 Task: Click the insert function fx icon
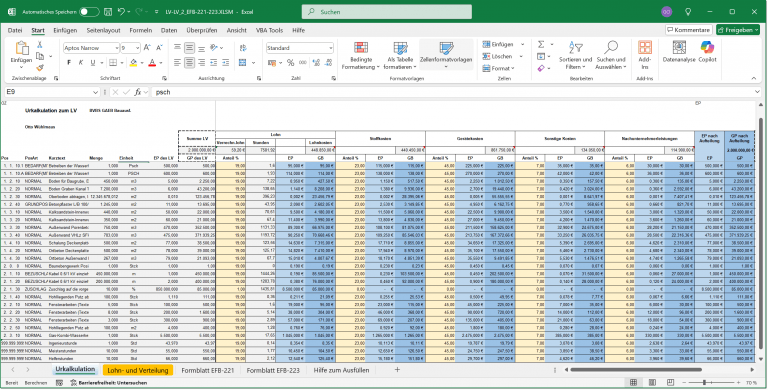139,92
